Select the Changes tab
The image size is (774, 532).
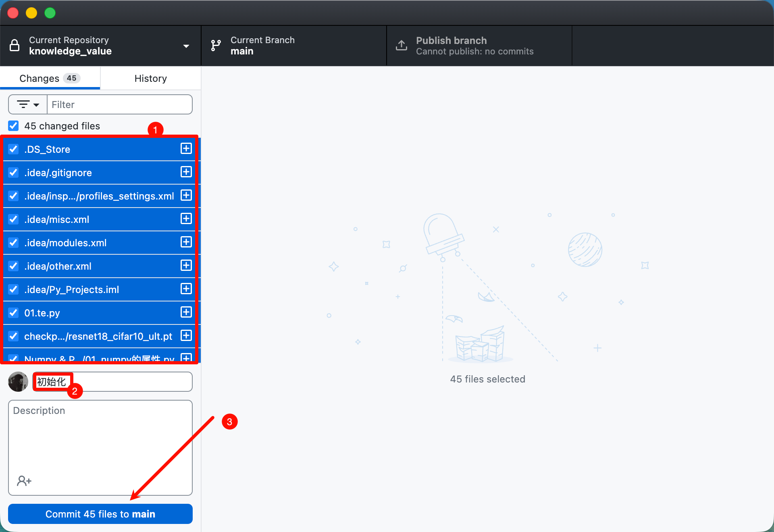[50, 78]
